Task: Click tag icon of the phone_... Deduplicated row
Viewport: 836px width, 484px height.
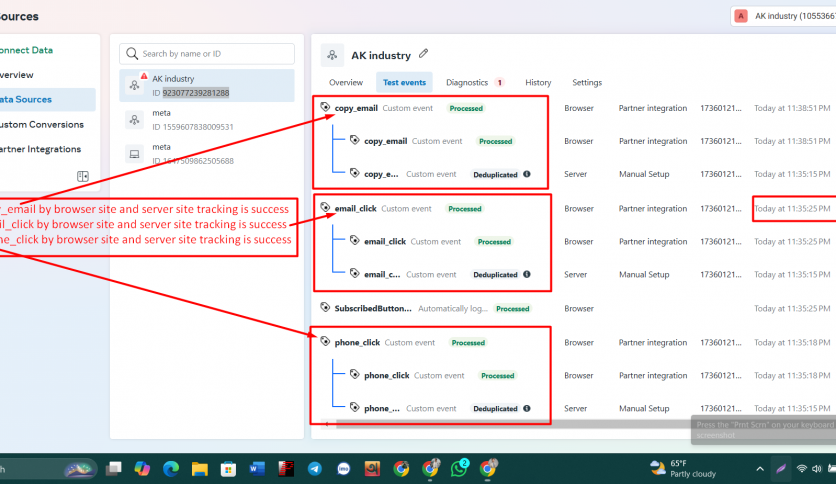Action: click(x=355, y=407)
